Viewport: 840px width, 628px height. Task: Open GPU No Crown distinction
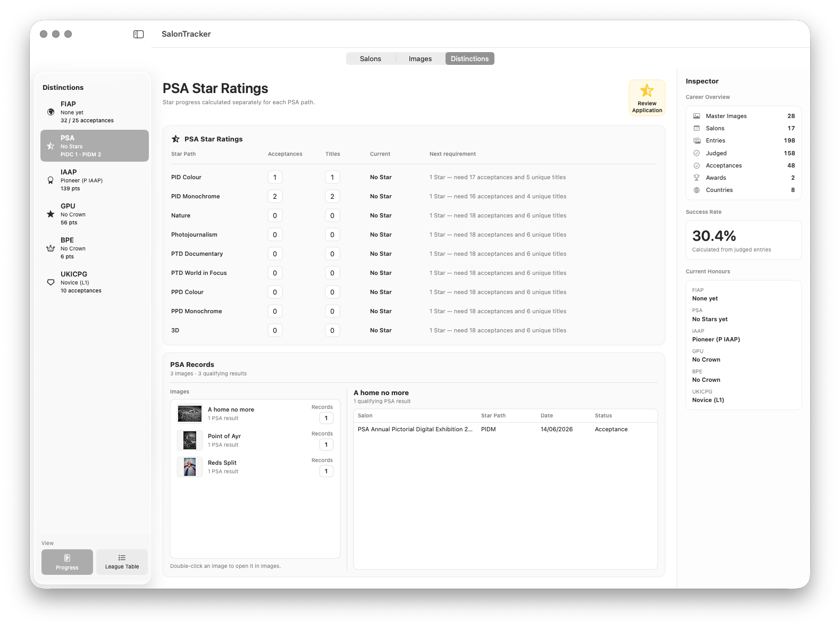coord(95,214)
